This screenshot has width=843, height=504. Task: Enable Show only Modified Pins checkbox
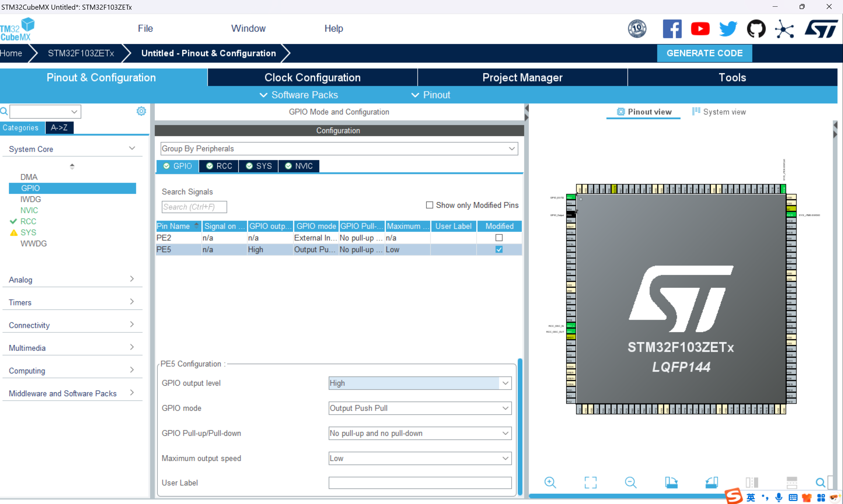430,205
